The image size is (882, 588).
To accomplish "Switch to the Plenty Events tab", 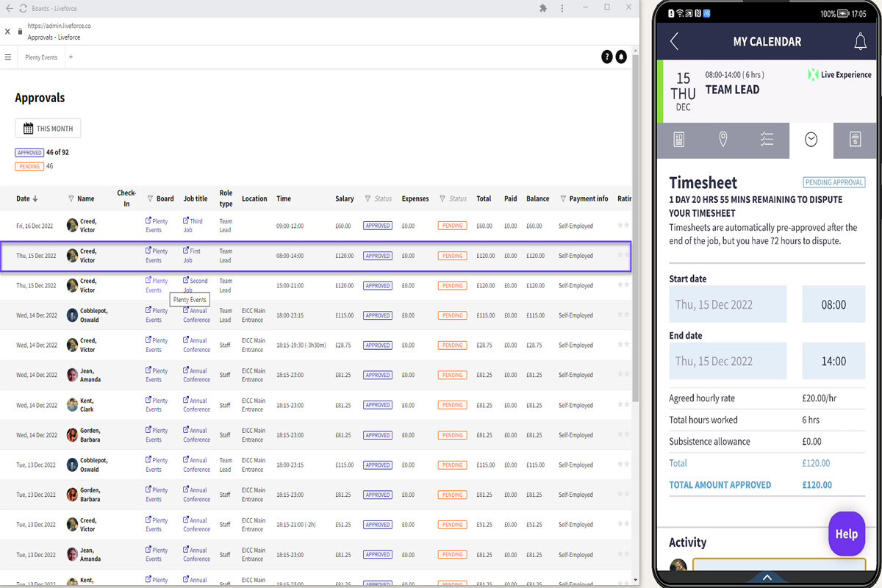I will tap(41, 57).
